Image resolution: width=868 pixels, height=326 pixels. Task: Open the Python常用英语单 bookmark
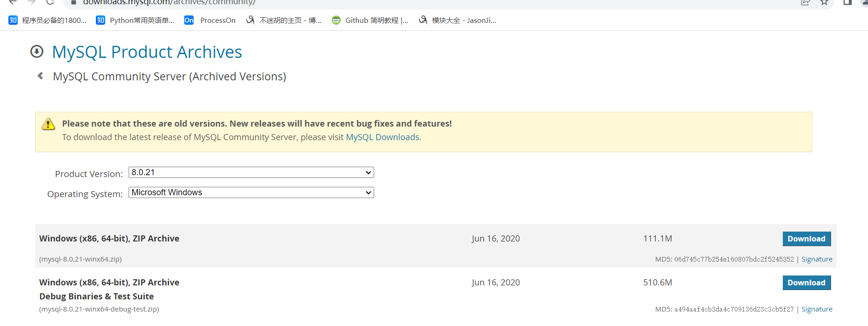135,20
